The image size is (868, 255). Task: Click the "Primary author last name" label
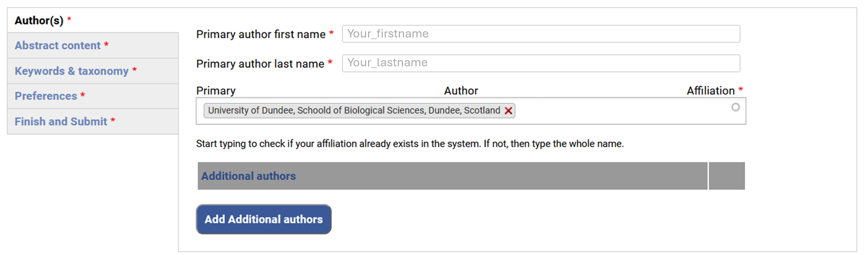pyautogui.click(x=260, y=64)
